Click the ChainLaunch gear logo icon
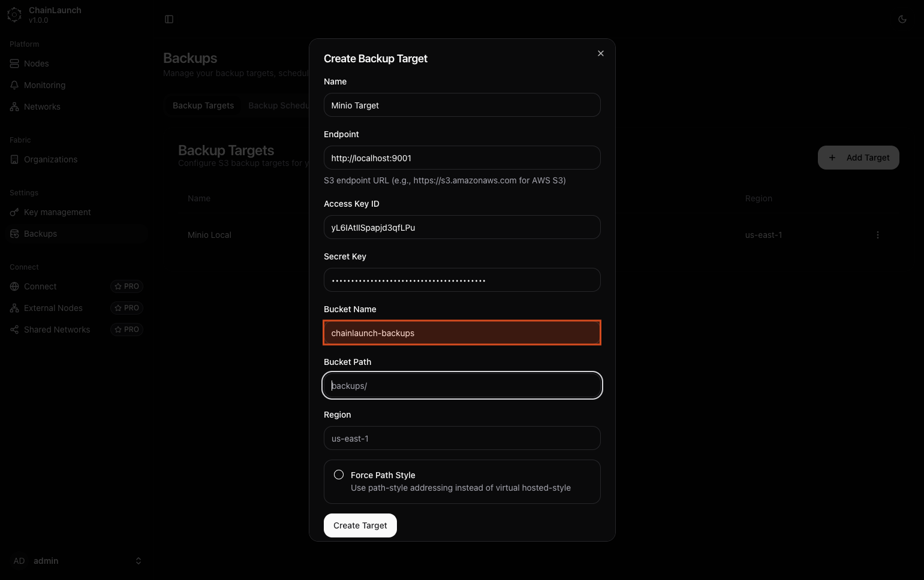 click(x=14, y=15)
